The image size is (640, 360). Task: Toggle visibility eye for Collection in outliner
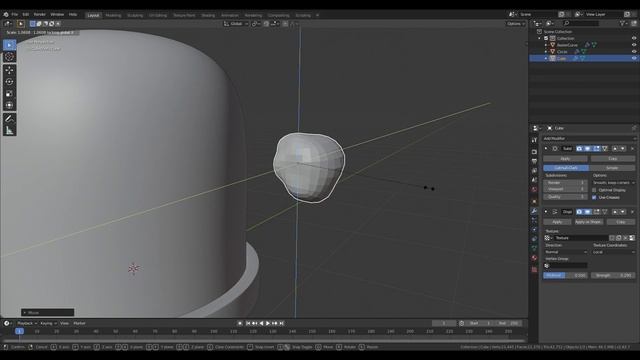point(634,38)
